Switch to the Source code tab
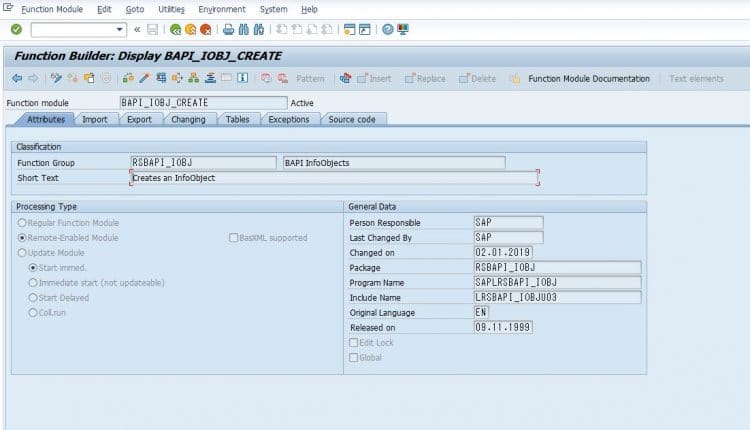Image resolution: width=750 pixels, height=430 pixels. pos(352,120)
